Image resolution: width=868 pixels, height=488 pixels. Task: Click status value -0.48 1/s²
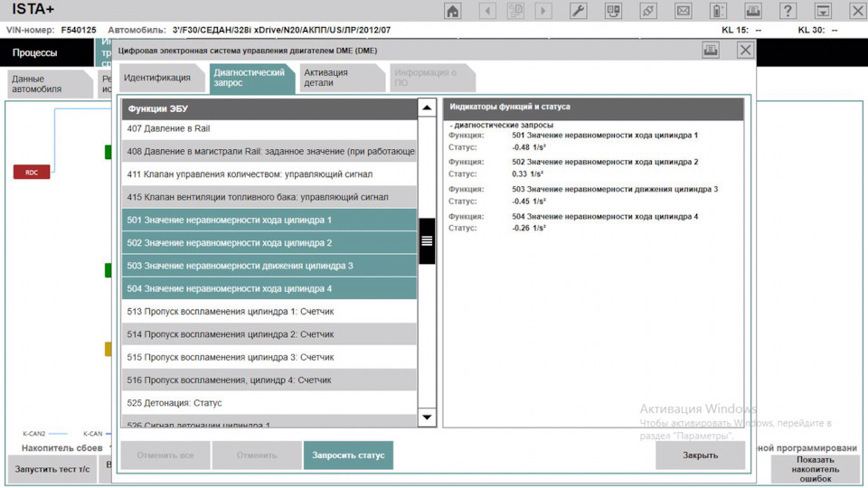point(529,147)
